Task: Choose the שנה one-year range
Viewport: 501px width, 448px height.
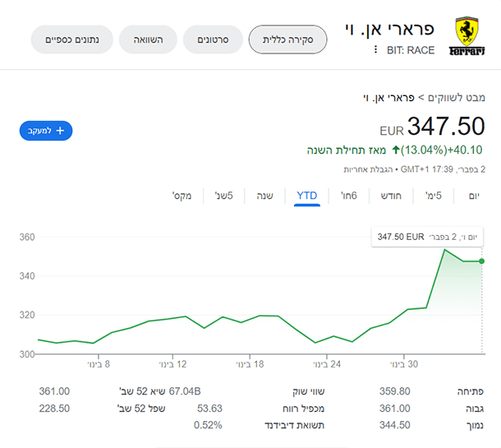Action: [265, 196]
